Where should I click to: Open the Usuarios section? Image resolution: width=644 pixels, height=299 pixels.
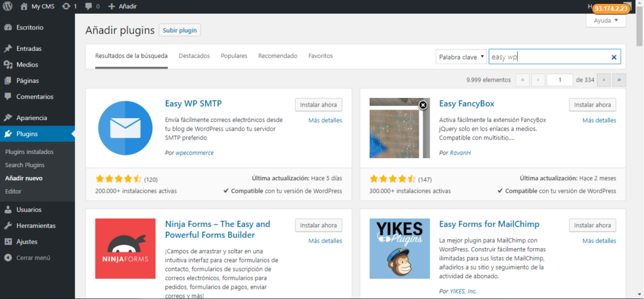pos(29,210)
